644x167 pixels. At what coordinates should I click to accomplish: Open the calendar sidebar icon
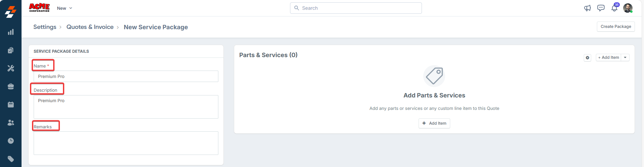pyautogui.click(x=11, y=105)
